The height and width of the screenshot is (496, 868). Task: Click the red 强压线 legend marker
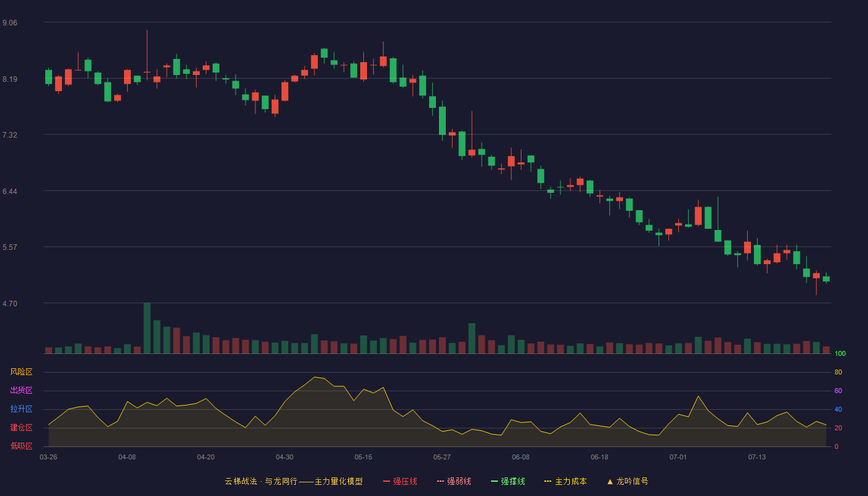(x=386, y=481)
